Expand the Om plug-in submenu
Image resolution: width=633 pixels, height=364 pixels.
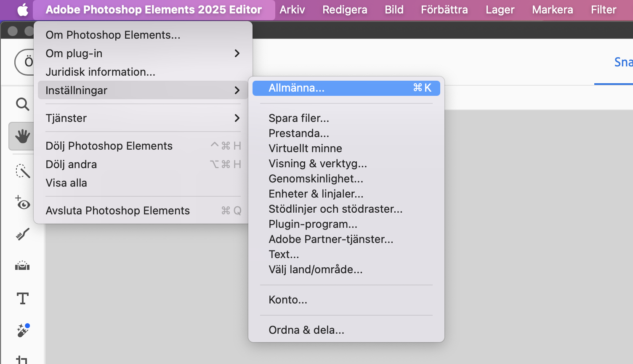[143, 53]
